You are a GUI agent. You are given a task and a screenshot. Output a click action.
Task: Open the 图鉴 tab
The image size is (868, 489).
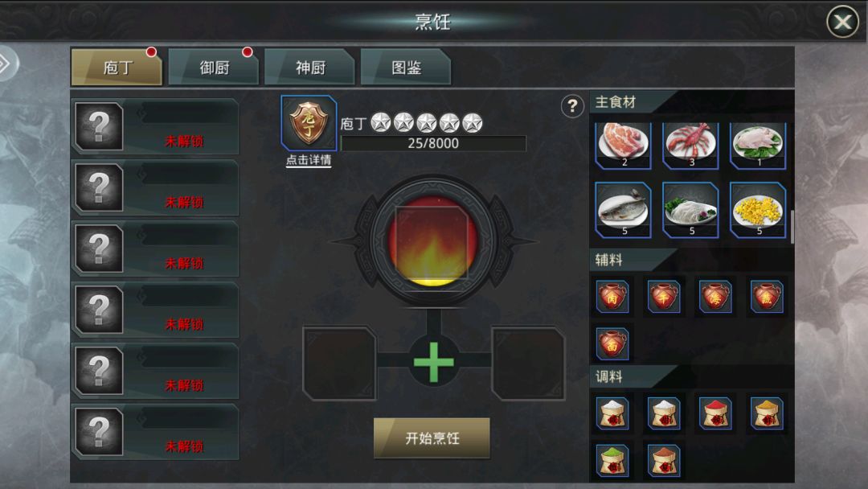click(x=406, y=67)
